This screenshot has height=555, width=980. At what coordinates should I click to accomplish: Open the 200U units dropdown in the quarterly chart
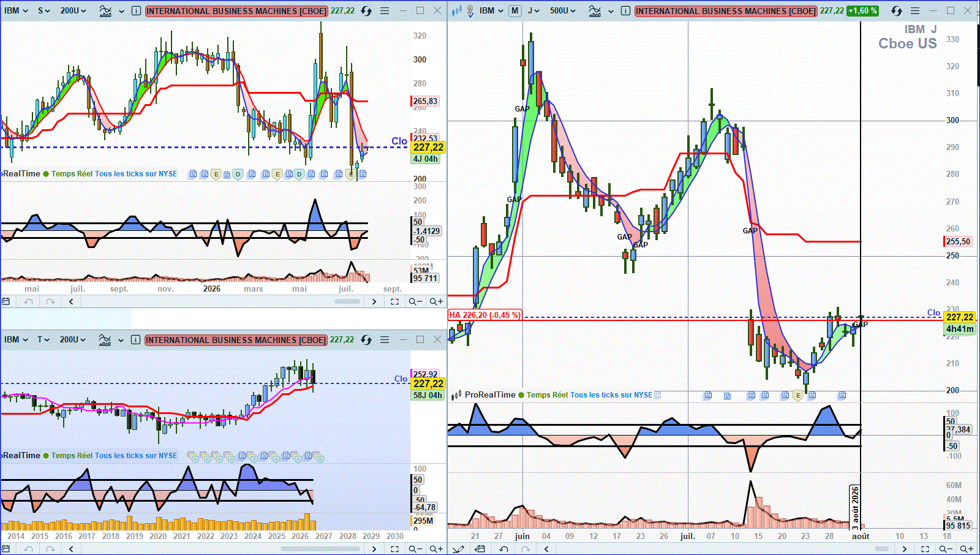coord(73,339)
